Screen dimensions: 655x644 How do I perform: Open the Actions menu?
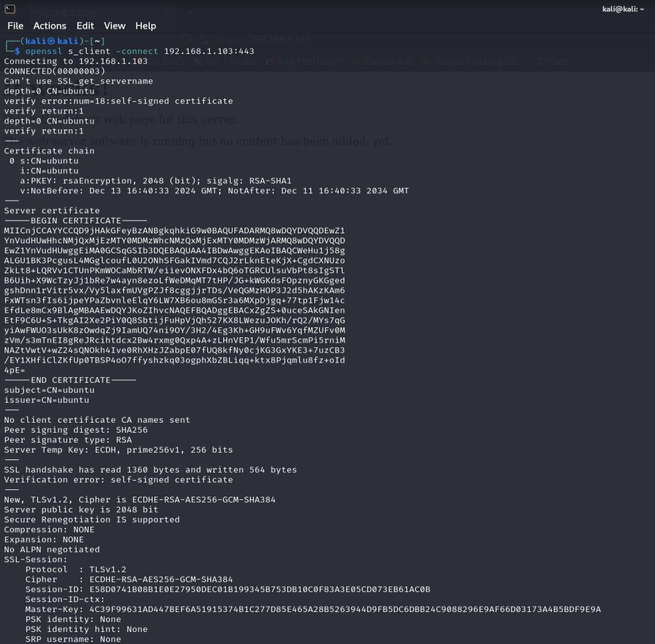50,26
